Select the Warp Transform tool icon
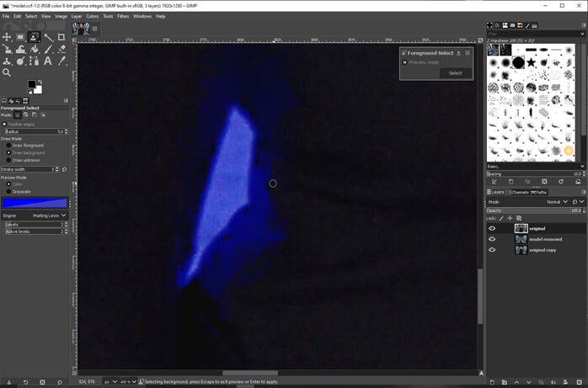The height and width of the screenshot is (388, 588). click(x=20, y=49)
